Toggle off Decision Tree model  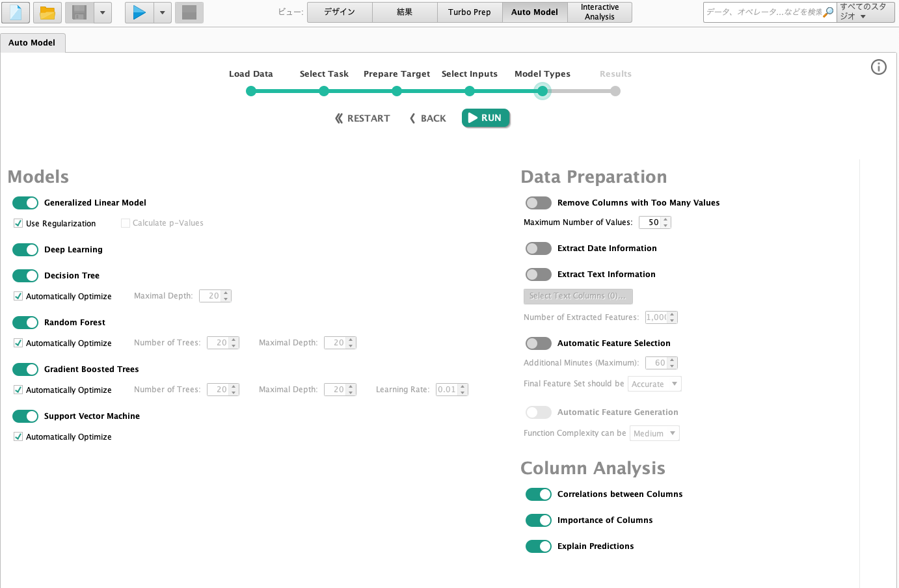[25, 276]
